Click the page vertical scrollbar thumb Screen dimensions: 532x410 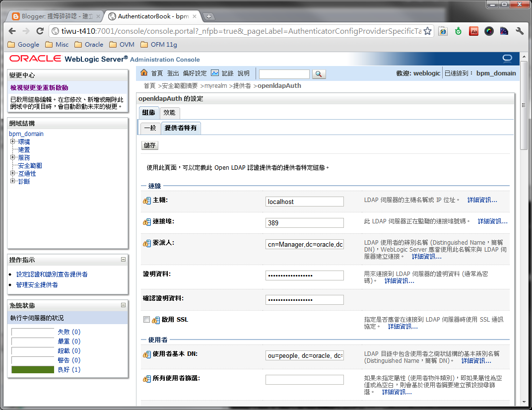[x=524, y=105]
